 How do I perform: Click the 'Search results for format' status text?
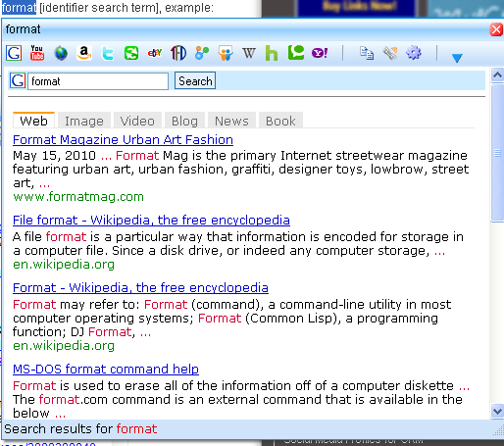coord(80,428)
